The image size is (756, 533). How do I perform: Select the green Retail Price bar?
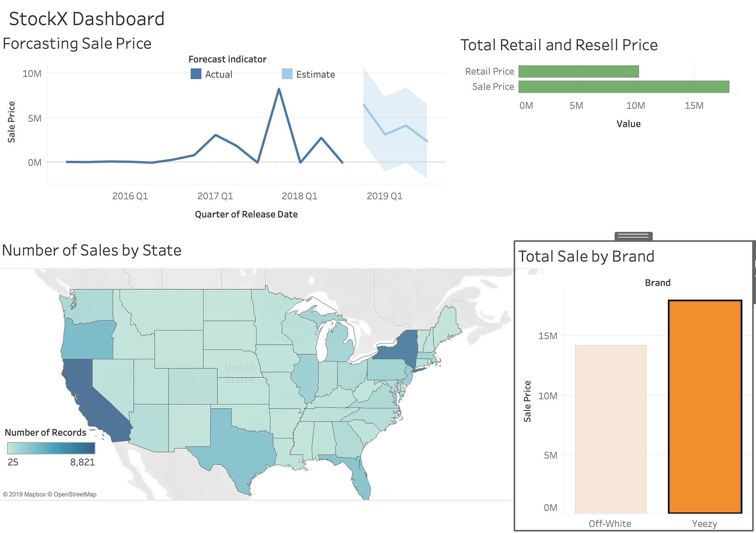tap(579, 72)
